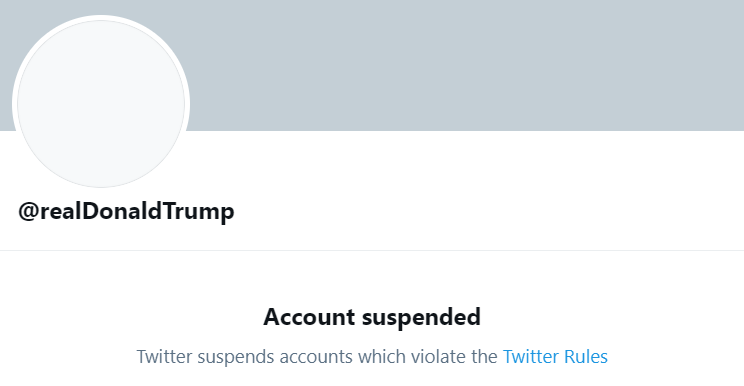Click the first gray 'Twitter' starting the sentence
The image size is (744, 386).
(x=164, y=357)
